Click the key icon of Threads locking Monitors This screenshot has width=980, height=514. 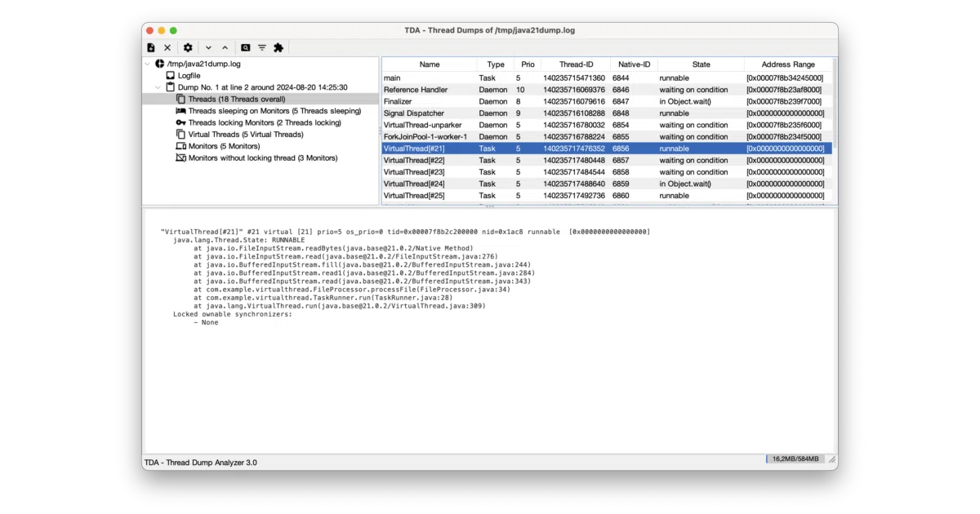pyautogui.click(x=181, y=122)
